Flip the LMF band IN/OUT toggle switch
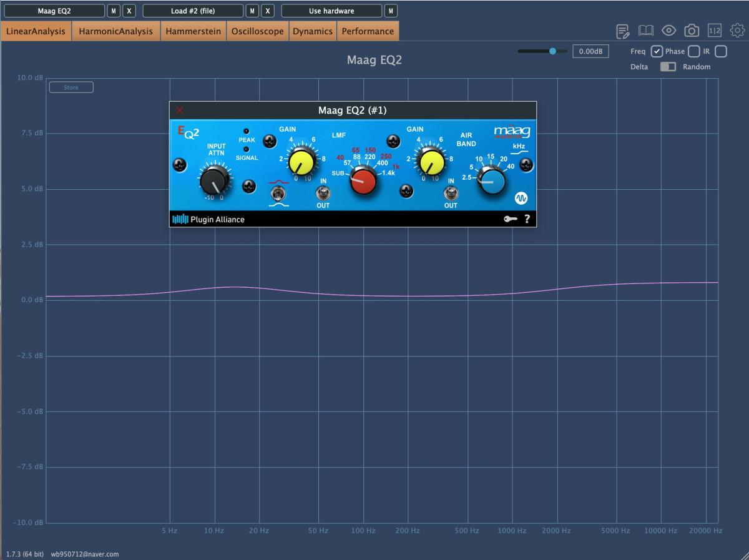This screenshot has height=560, width=749. [323, 194]
